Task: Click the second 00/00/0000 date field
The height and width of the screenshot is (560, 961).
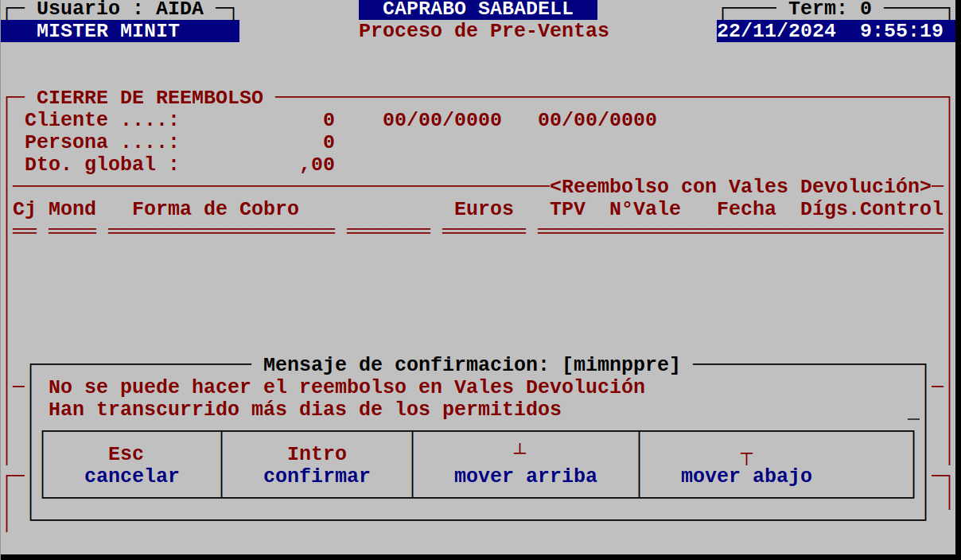Action: tap(598, 119)
